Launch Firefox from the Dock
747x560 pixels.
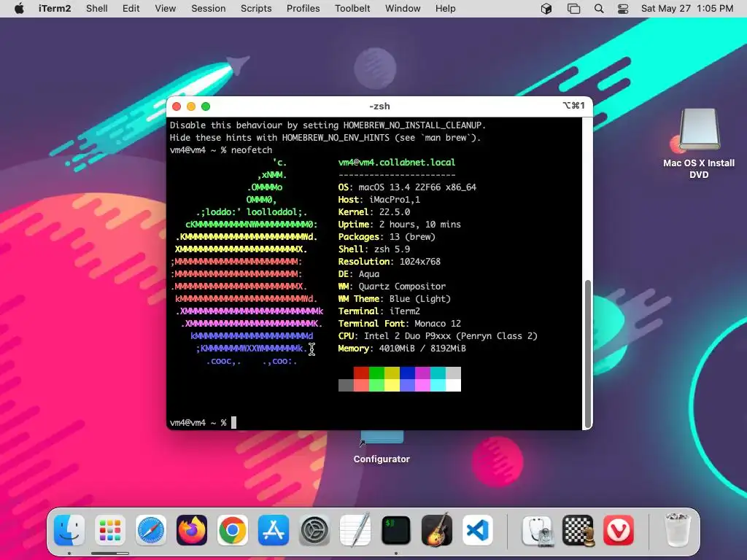[192, 530]
